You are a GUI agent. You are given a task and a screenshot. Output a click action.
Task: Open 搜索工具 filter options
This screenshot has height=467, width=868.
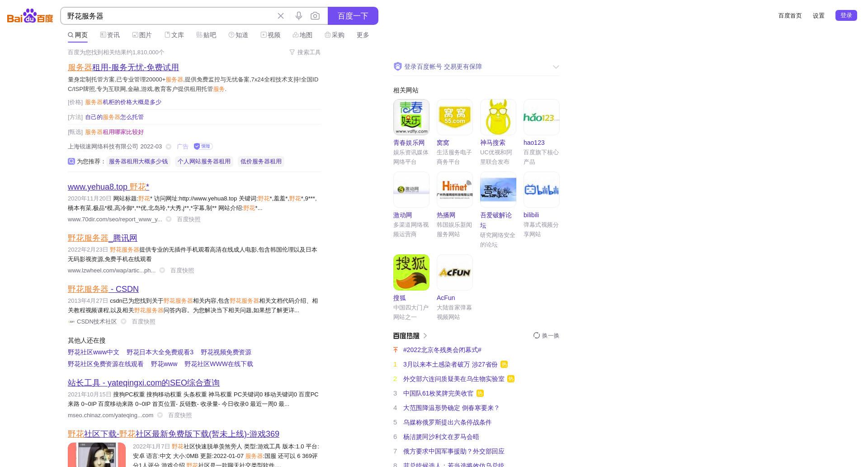click(305, 52)
